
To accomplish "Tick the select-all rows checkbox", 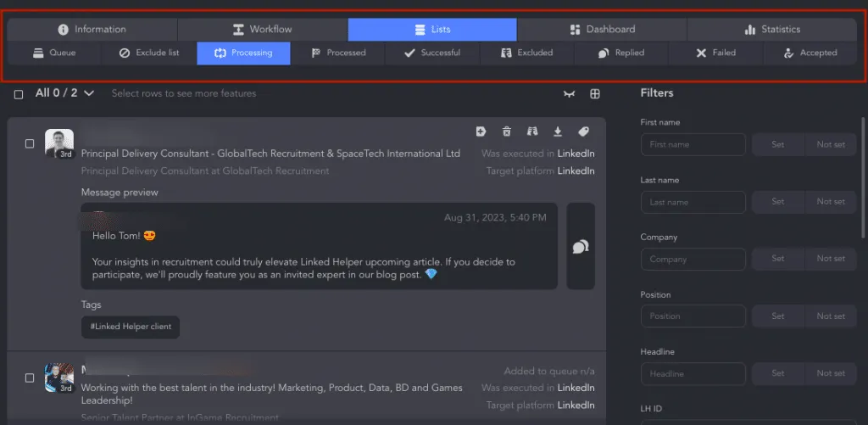I will tap(19, 94).
